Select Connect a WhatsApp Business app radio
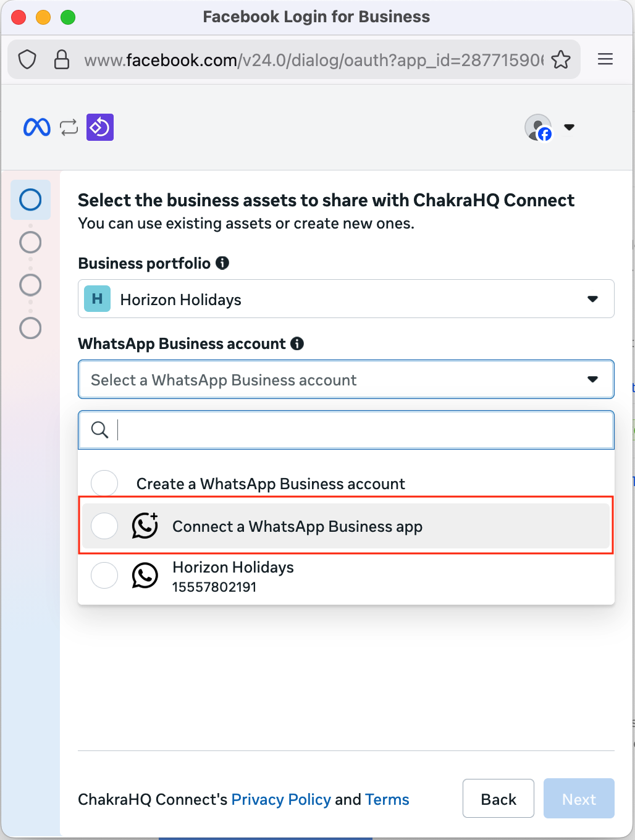This screenshot has width=635, height=840. tap(104, 526)
